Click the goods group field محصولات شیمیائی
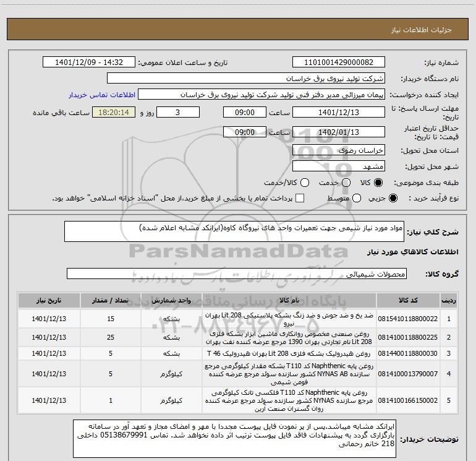This screenshot has height=461, width=476. [x=237, y=274]
